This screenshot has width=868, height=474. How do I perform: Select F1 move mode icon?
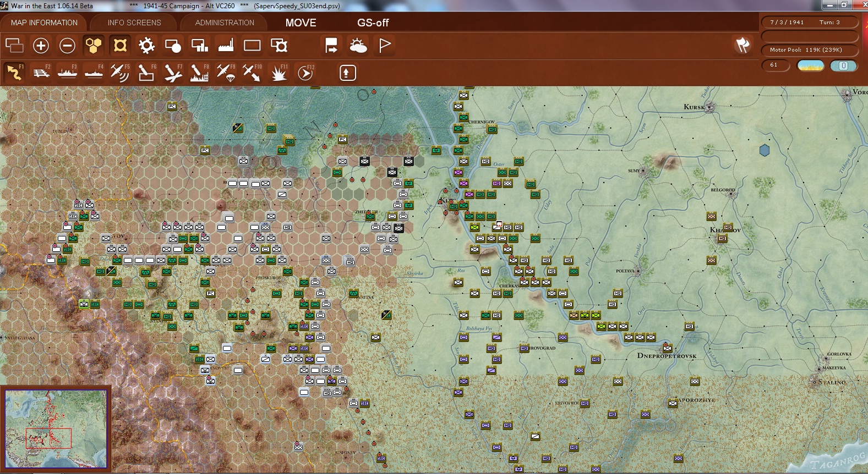(14, 72)
